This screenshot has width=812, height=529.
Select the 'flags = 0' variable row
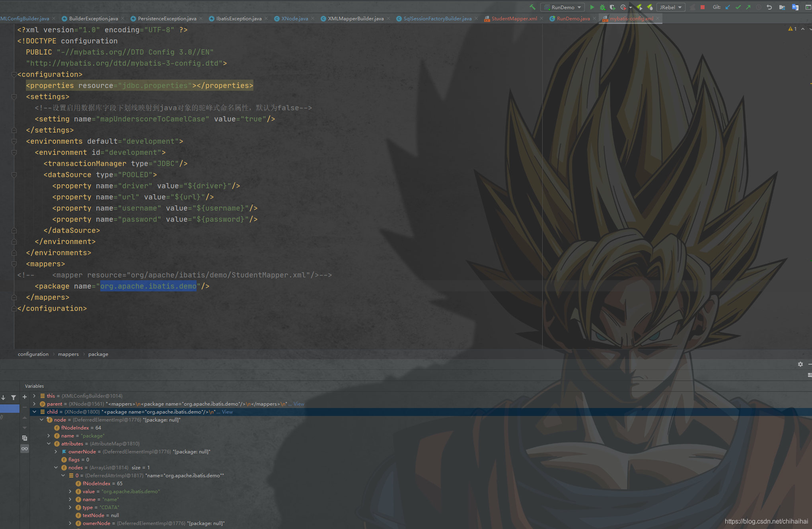click(x=75, y=459)
